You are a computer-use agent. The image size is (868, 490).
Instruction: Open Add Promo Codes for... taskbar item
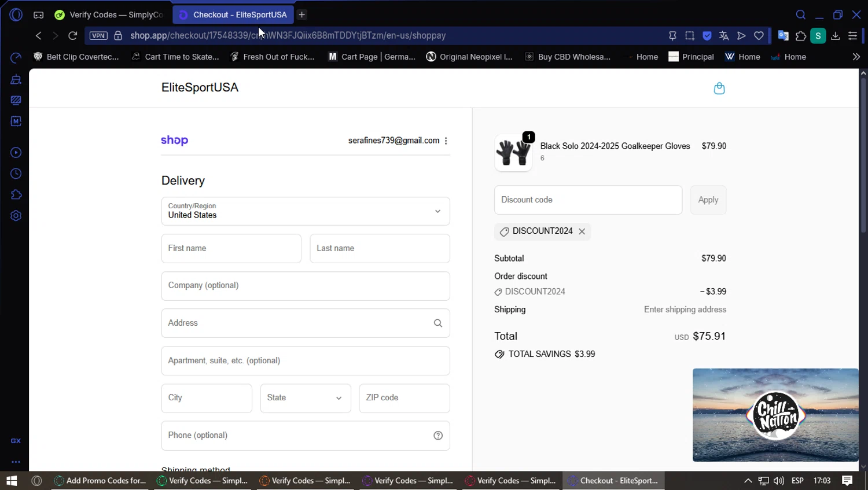click(x=101, y=481)
